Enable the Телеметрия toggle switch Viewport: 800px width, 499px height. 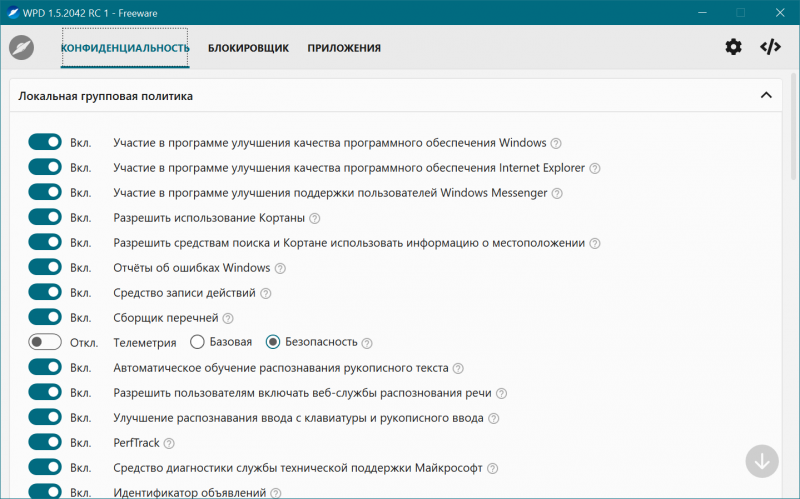45,342
